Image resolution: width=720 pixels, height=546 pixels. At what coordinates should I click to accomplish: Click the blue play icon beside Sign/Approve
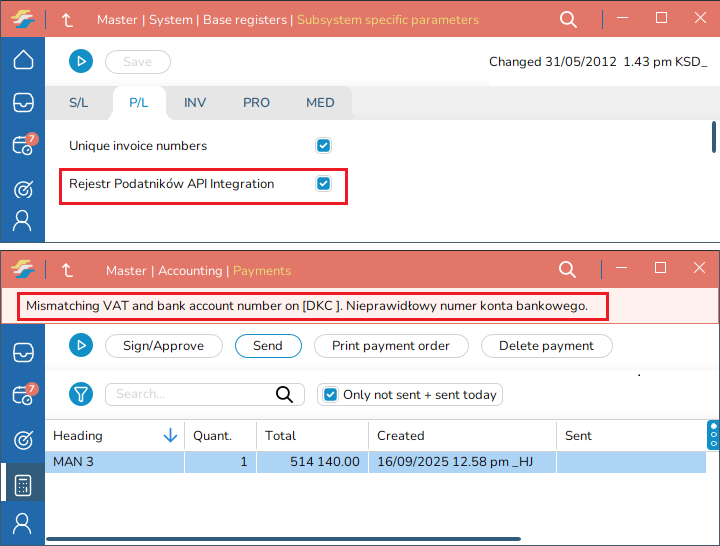click(x=80, y=346)
